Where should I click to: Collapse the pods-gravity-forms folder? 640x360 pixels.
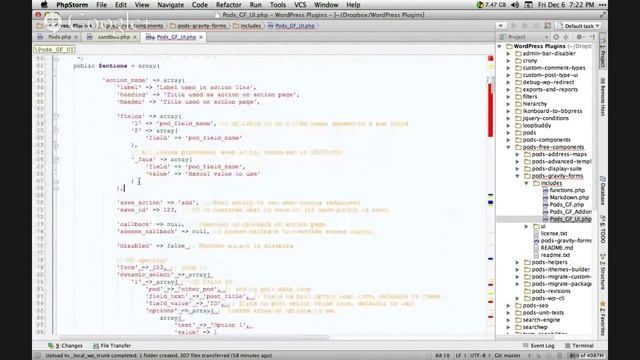click(x=518, y=176)
